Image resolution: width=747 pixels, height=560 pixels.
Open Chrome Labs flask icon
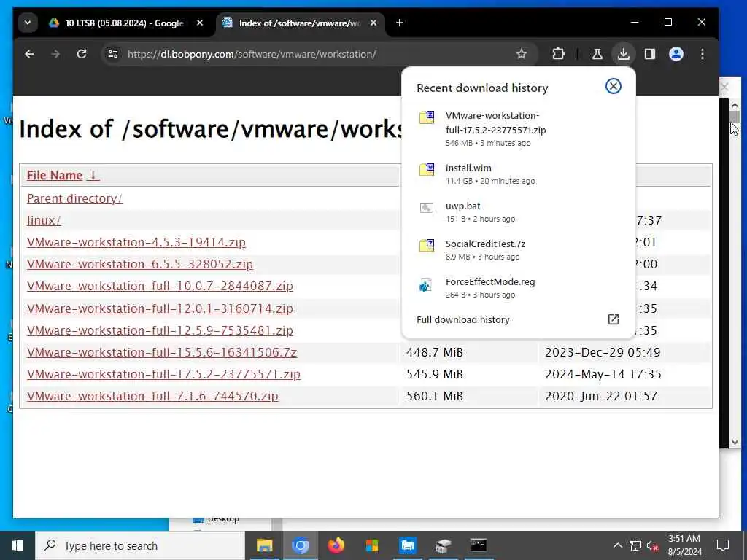[x=597, y=54]
